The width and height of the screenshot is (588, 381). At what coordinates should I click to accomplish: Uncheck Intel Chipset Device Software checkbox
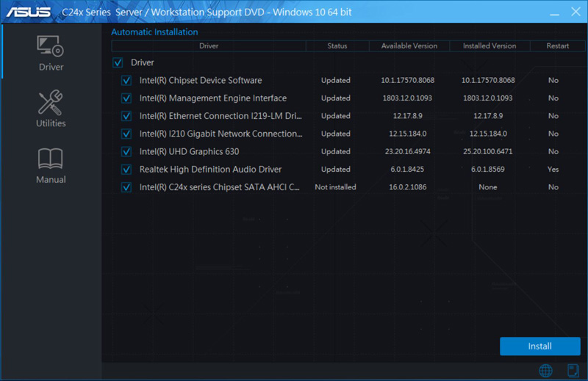click(126, 81)
